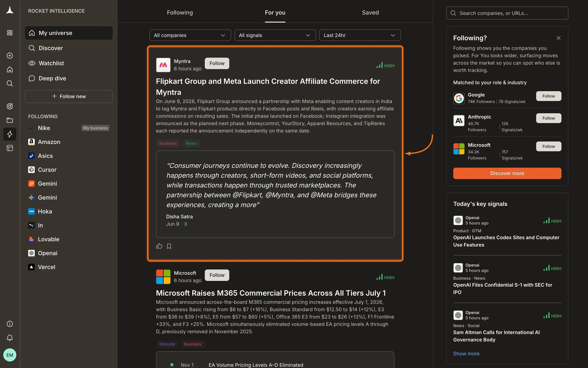Select My universe in sidebar
This screenshot has width=588, height=368.
tap(69, 33)
